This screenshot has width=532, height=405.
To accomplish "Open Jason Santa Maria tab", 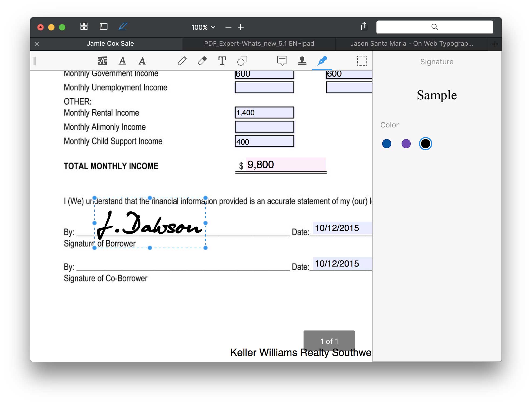I will click(x=412, y=44).
